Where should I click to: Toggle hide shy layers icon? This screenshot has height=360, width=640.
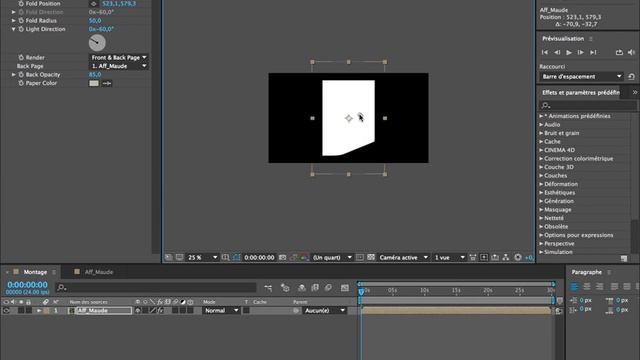tap(302, 288)
